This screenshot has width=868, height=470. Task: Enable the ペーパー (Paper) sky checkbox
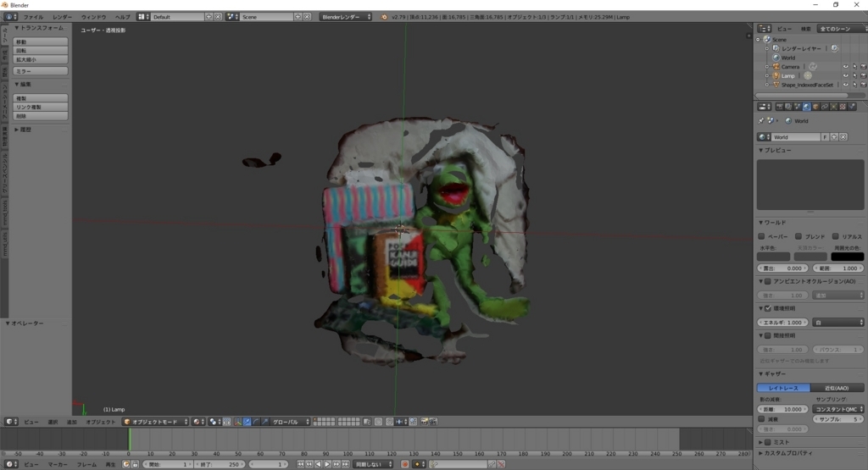point(761,236)
